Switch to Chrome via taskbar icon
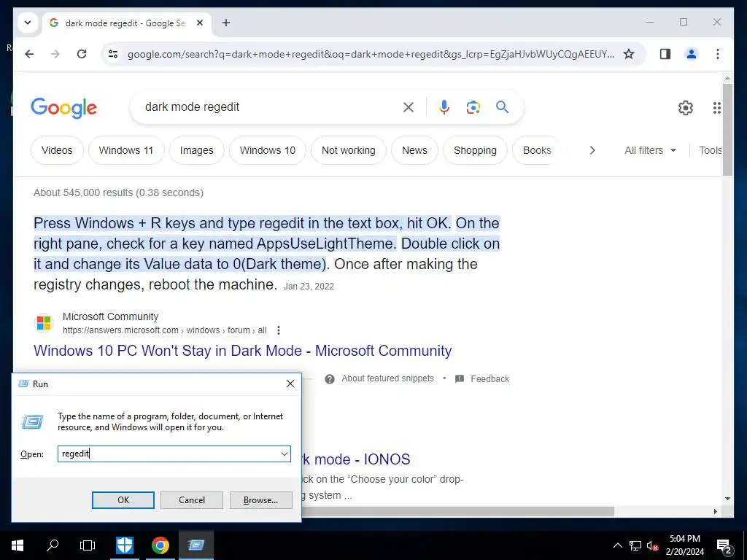747x560 pixels. [x=160, y=545]
